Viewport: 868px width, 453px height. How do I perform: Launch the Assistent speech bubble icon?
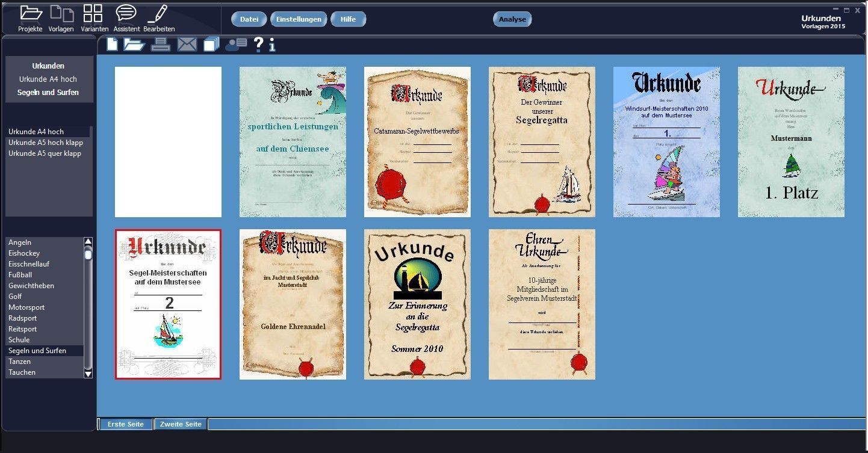[126, 14]
